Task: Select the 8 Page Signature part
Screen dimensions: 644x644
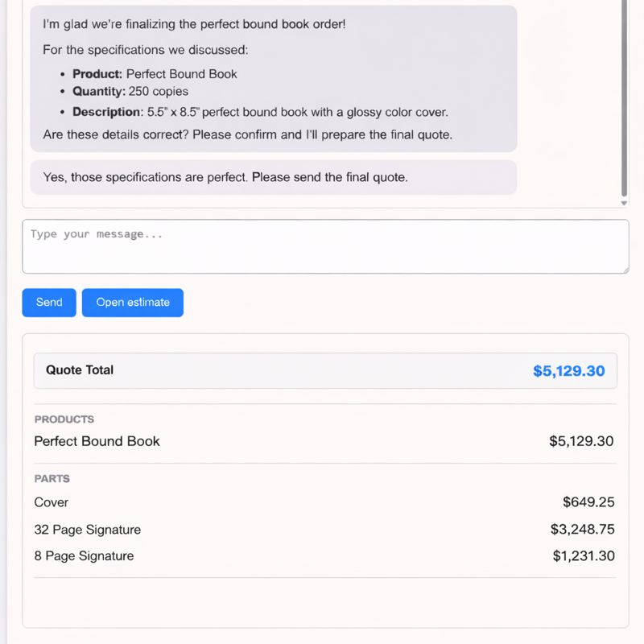Action: click(x=84, y=555)
